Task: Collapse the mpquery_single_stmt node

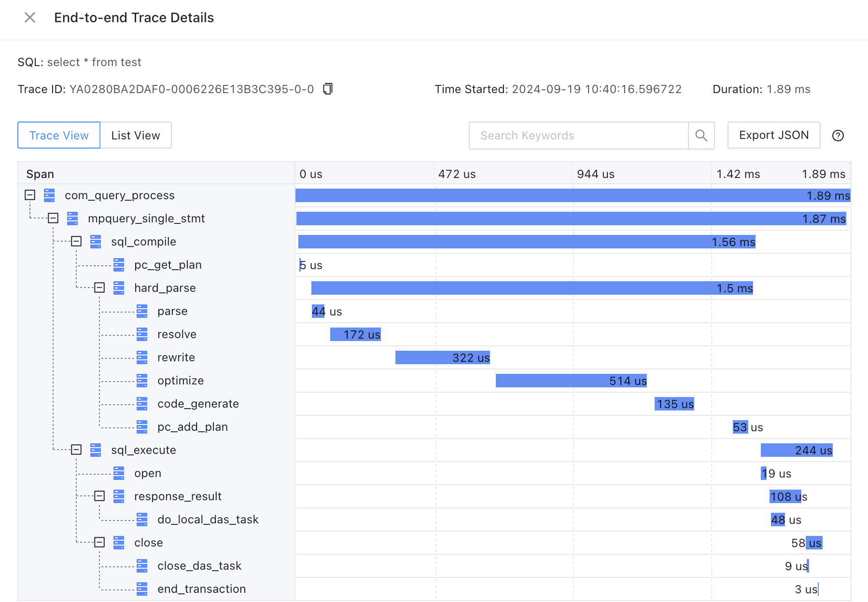Action: (x=53, y=218)
